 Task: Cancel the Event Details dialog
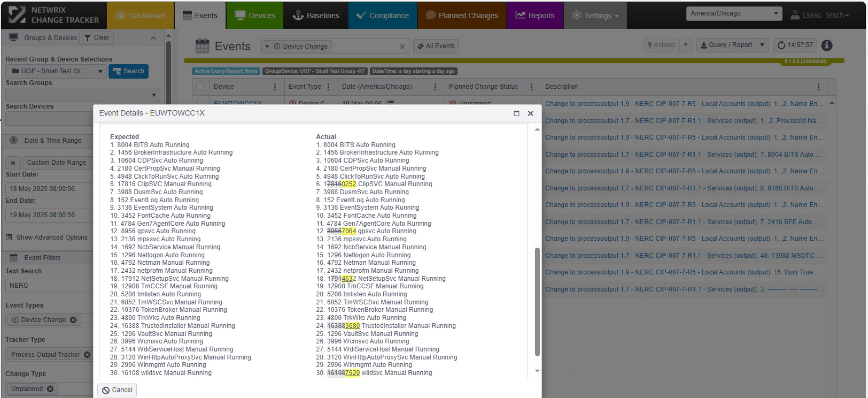117,390
